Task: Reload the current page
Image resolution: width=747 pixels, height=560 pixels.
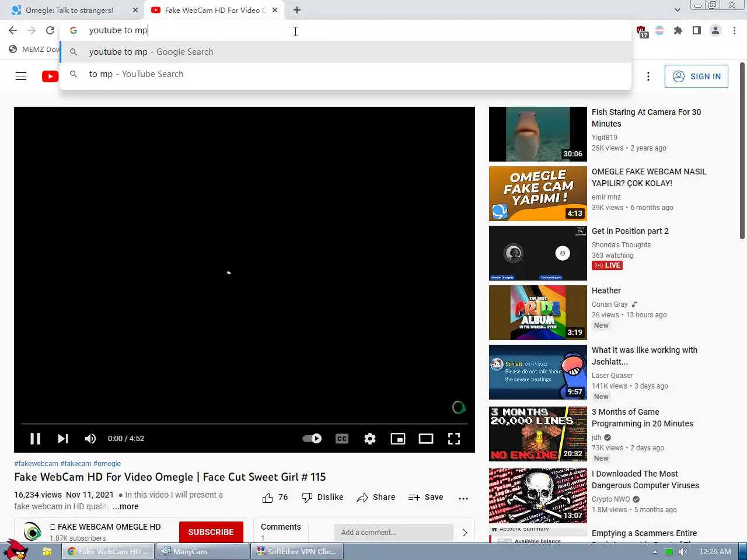Action: click(x=50, y=30)
